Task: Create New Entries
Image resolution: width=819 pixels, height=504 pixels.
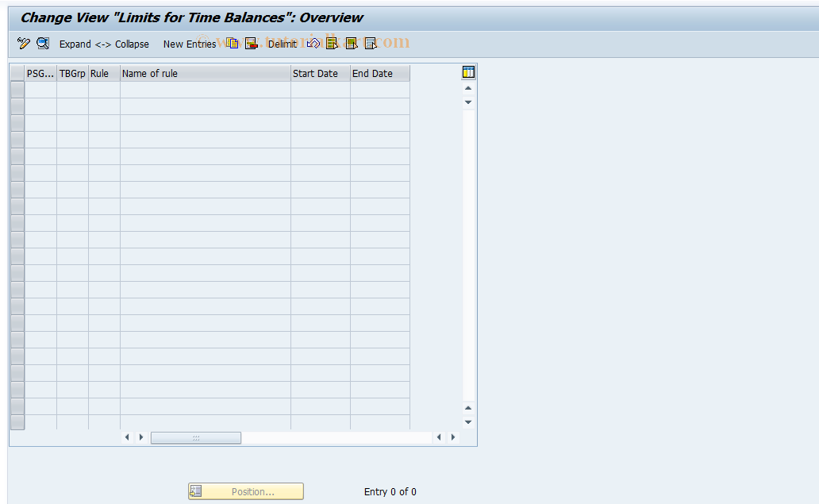Action: (x=190, y=44)
